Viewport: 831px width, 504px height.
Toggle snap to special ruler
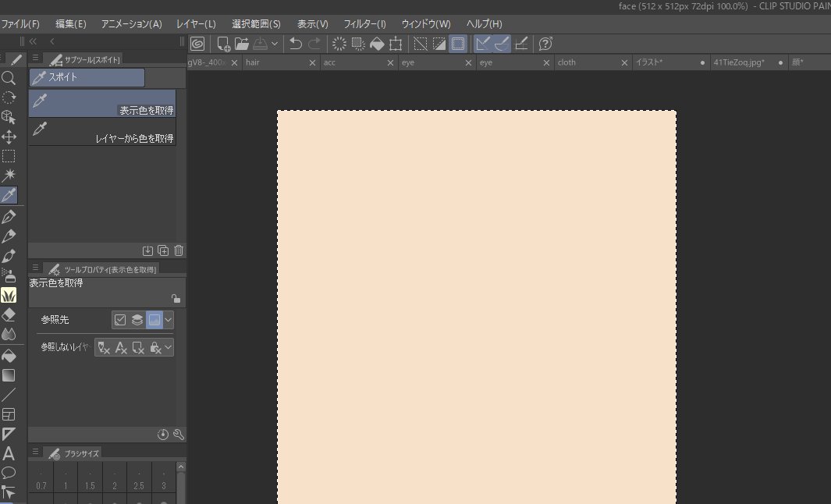point(502,44)
